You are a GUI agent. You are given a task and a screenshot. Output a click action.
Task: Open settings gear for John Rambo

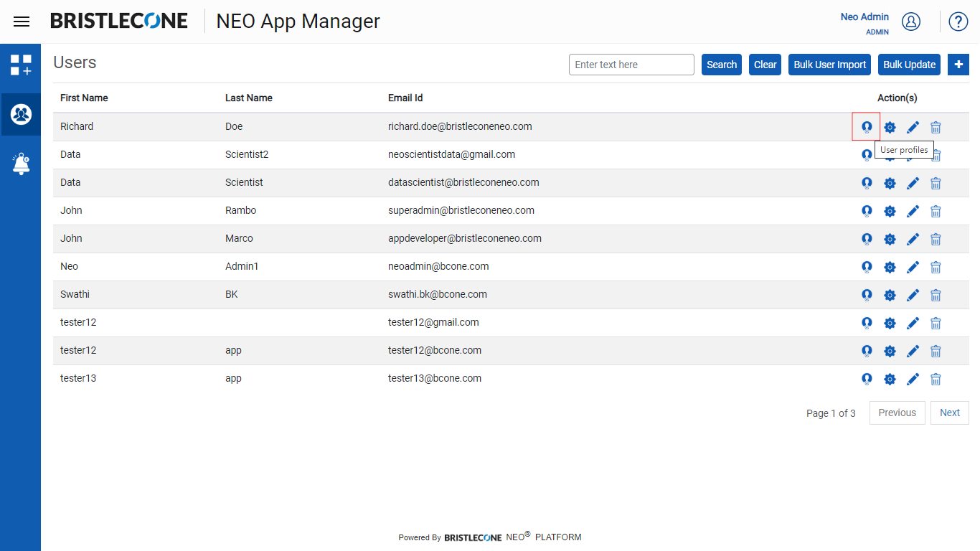click(x=890, y=211)
